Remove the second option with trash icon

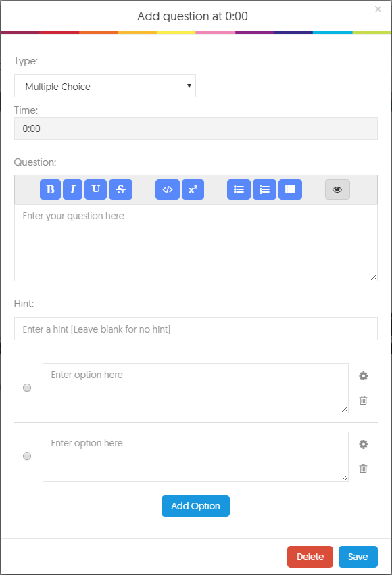(363, 468)
